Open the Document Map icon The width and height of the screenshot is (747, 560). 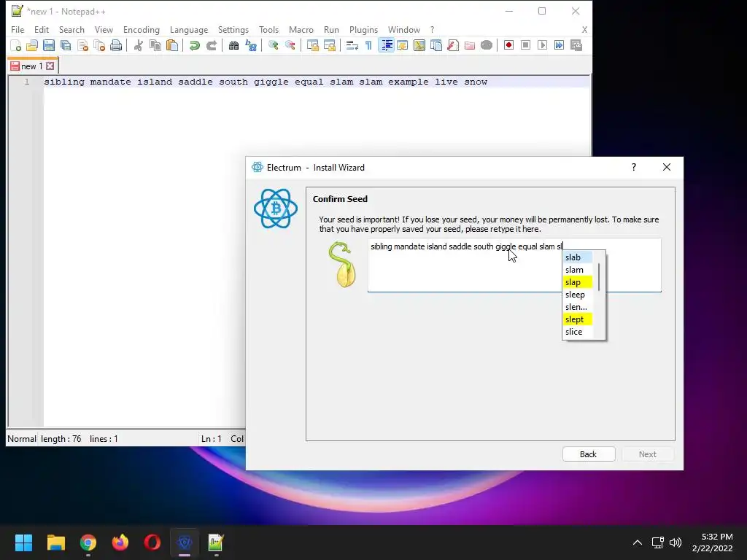pyautogui.click(x=419, y=45)
